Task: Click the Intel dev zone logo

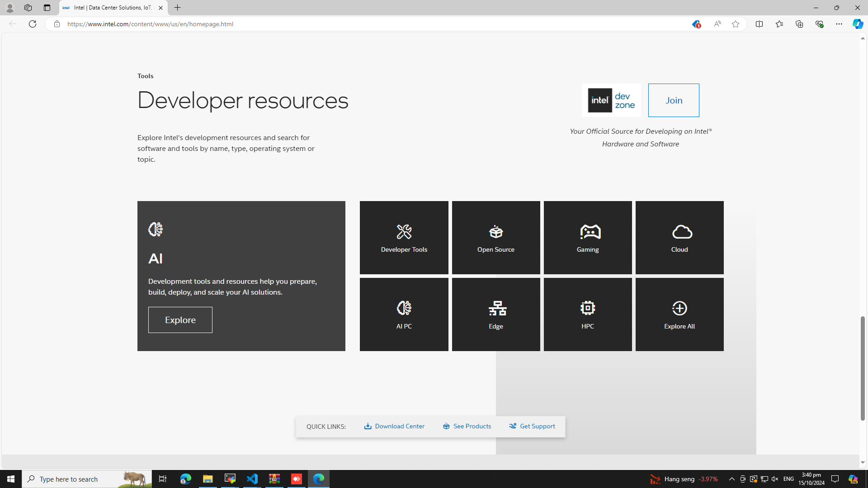Action: (x=611, y=100)
